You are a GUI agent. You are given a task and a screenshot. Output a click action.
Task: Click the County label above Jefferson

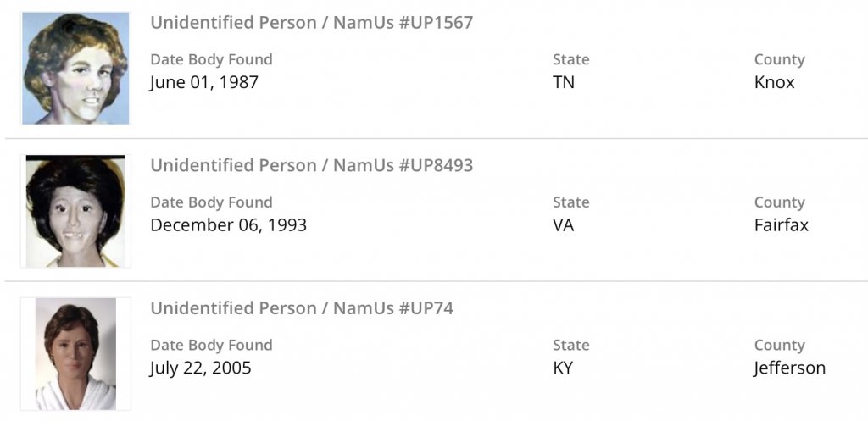click(x=779, y=346)
